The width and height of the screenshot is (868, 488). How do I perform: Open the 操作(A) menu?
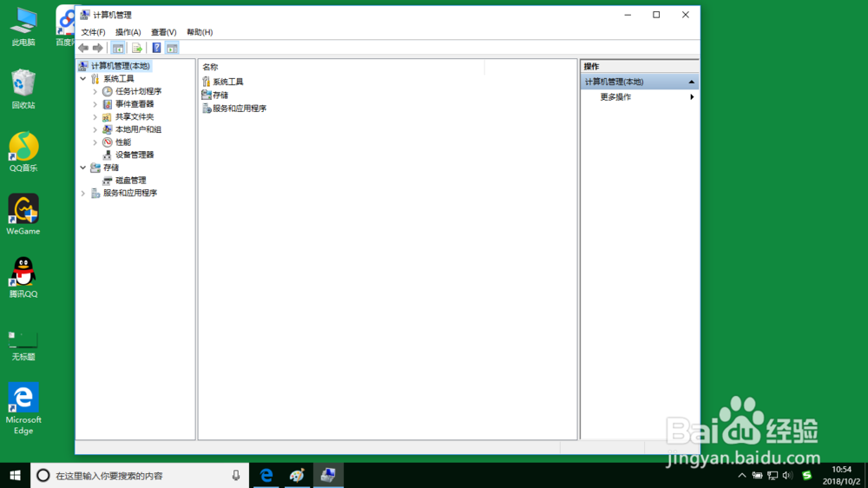click(x=128, y=32)
